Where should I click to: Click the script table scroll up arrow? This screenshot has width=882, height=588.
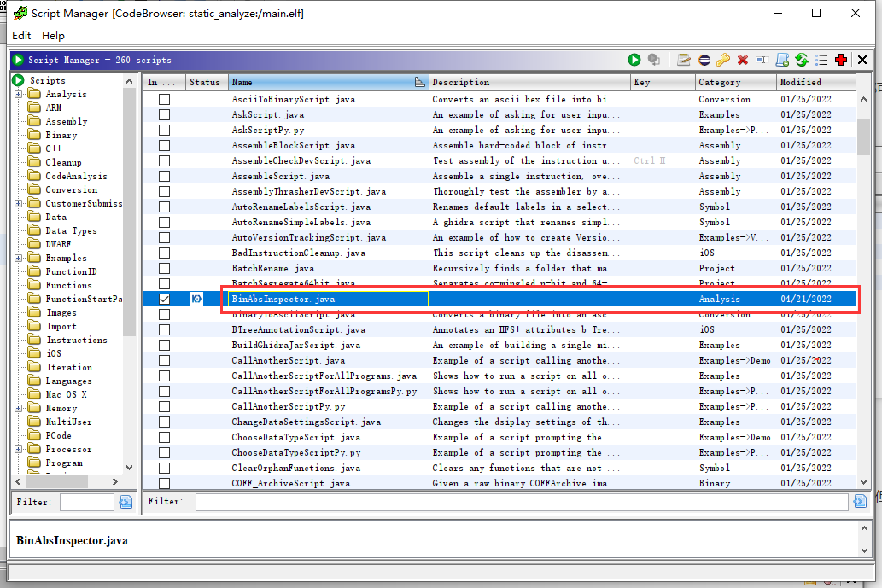click(863, 99)
